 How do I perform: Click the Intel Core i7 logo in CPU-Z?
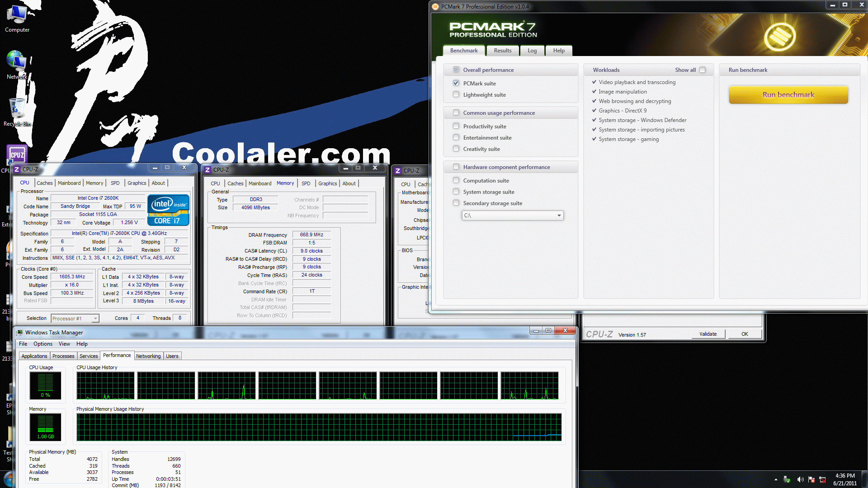(x=168, y=210)
